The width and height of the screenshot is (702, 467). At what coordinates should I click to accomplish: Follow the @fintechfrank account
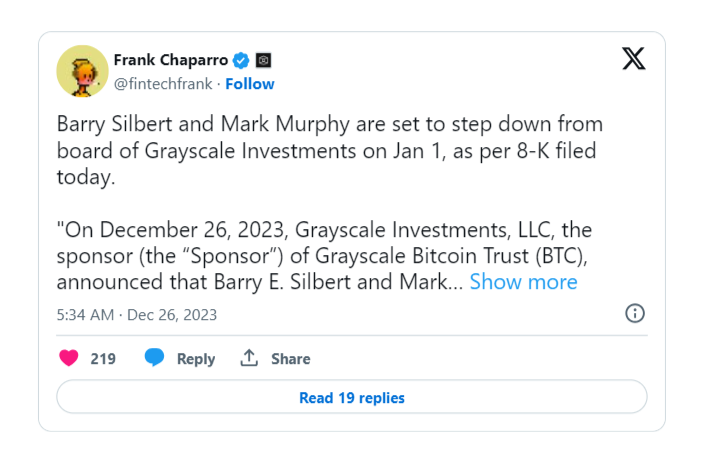click(x=250, y=84)
